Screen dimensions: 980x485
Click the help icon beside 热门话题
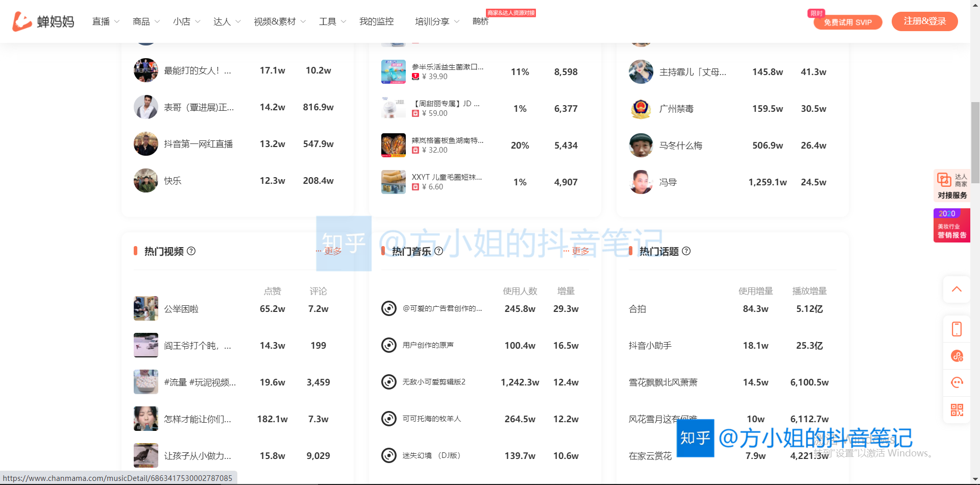coord(687,251)
